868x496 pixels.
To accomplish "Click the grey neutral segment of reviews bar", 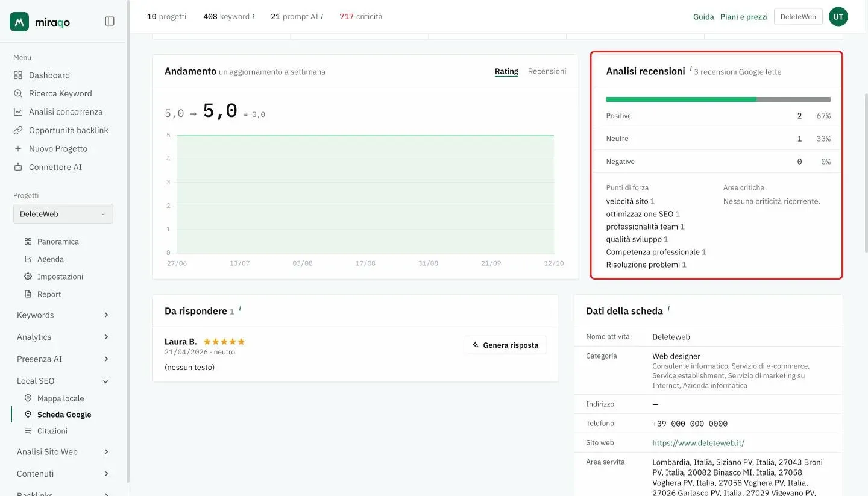I will coord(793,99).
